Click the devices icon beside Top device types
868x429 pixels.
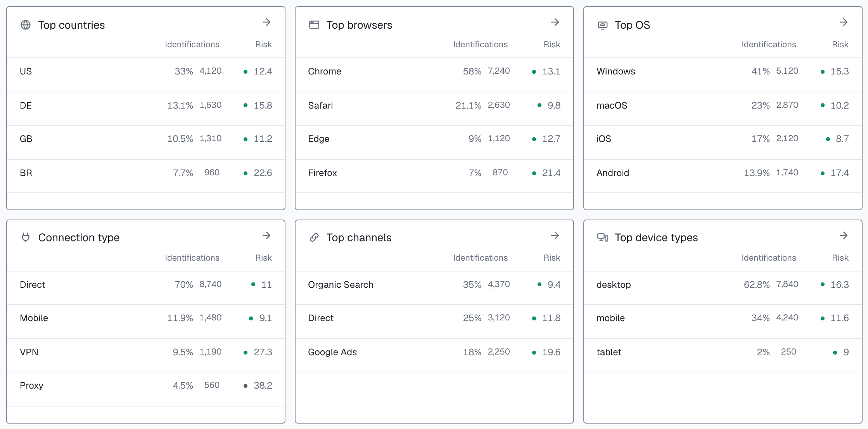point(602,237)
